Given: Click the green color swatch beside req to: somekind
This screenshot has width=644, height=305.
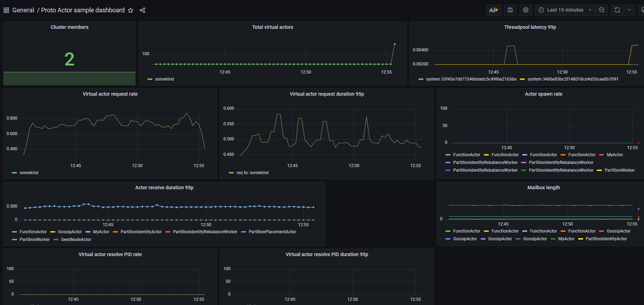Looking at the screenshot, I should [x=231, y=173].
